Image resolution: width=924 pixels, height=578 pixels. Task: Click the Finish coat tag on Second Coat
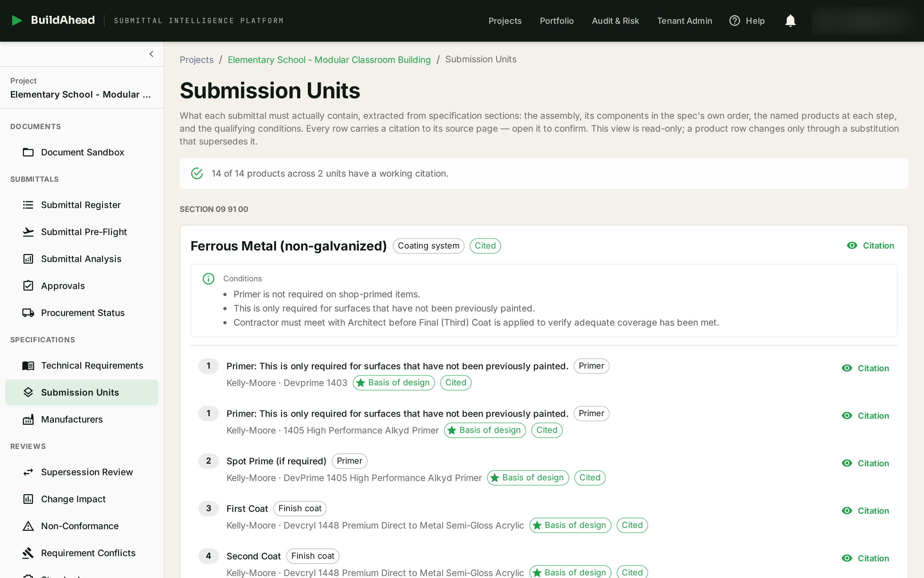click(x=313, y=556)
